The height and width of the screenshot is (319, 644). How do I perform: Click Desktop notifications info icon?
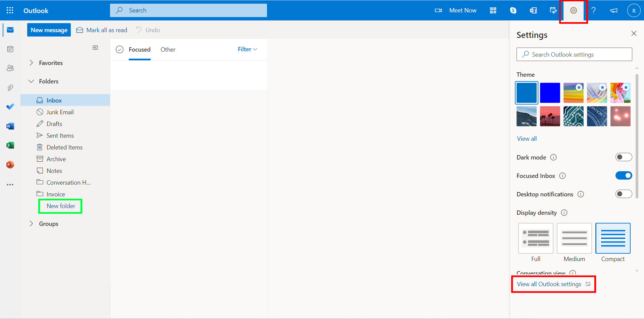point(581,194)
